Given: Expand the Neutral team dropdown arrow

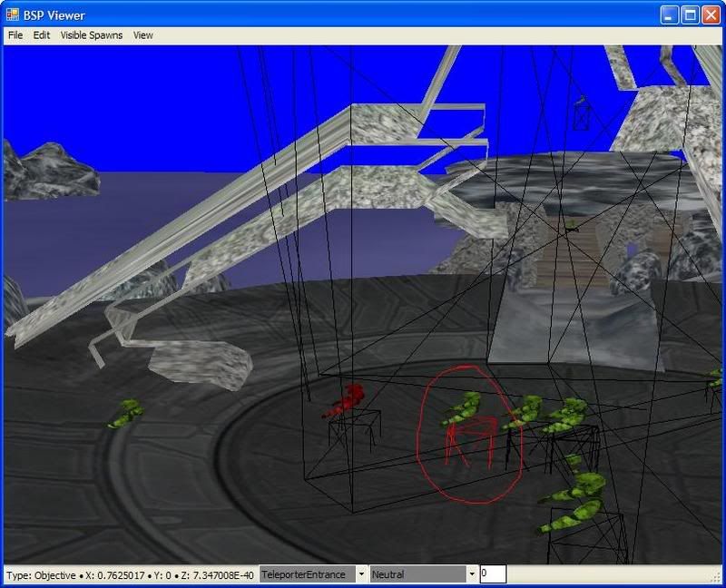Looking at the screenshot, I should click(471, 574).
